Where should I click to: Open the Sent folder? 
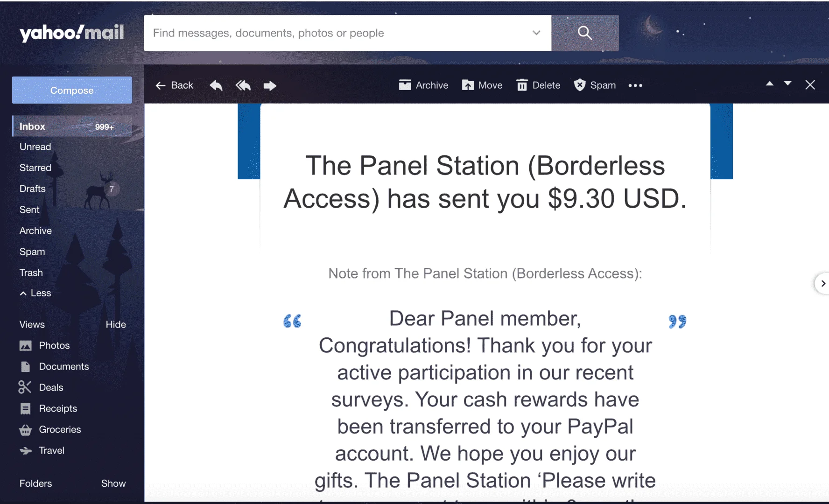point(29,210)
